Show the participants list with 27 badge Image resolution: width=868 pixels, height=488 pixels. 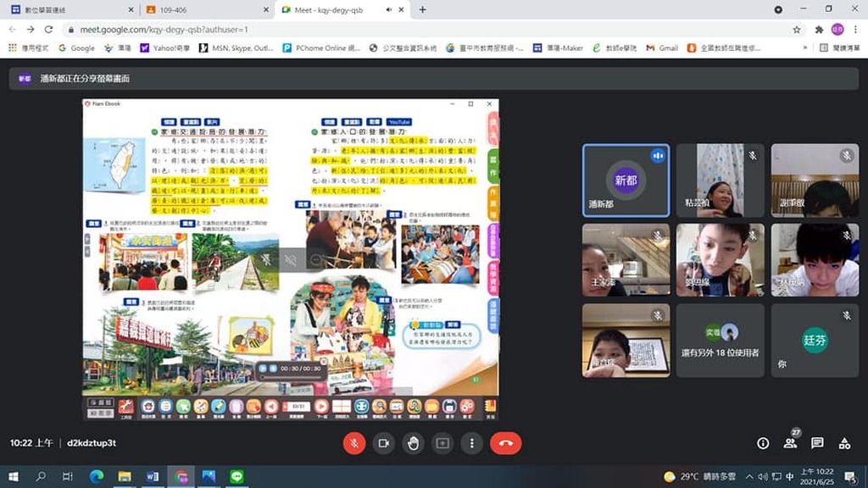[x=791, y=442]
